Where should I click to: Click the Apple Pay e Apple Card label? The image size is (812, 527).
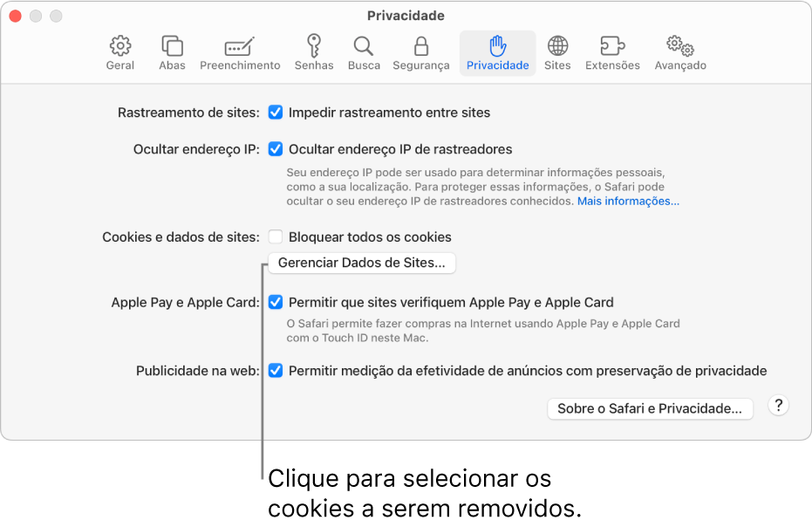pyautogui.click(x=186, y=302)
